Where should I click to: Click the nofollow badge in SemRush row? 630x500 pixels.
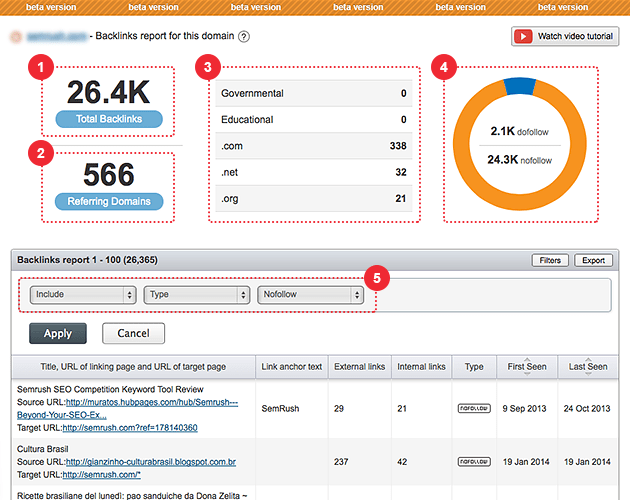point(474,409)
